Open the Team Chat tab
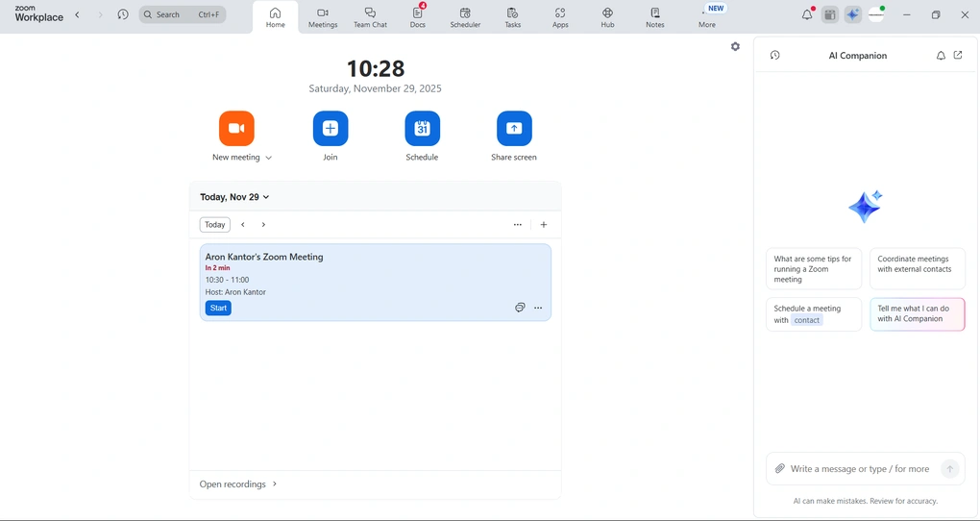This screenshot has height=521, width=980. point(370,17)
